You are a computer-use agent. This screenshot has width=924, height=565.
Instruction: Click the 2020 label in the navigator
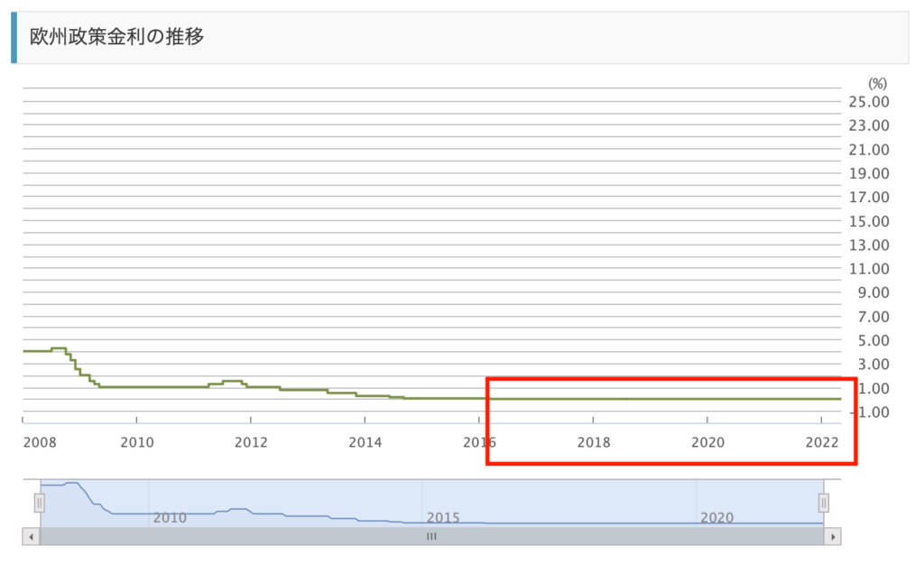717,518
